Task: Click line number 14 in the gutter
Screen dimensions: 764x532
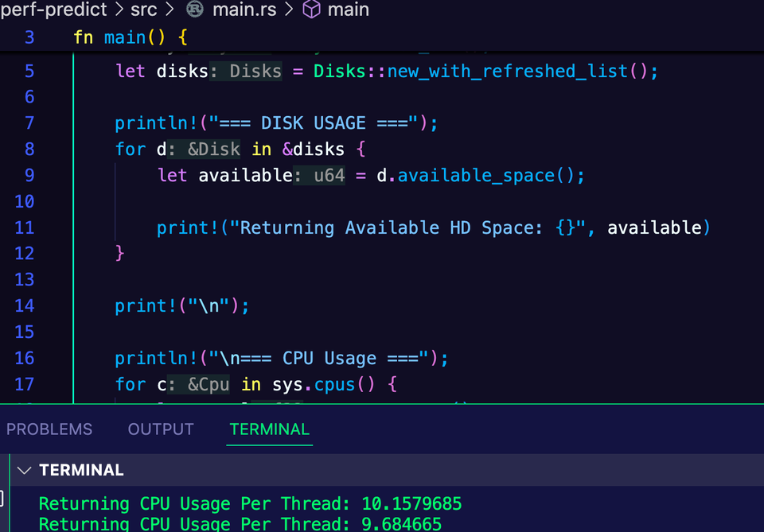Action: click(25, 305)
